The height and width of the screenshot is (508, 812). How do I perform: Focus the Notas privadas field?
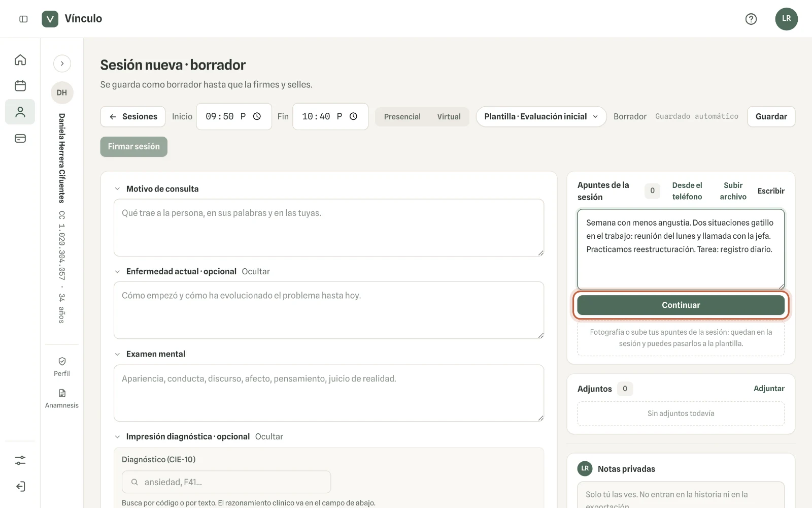coord(681,495)
